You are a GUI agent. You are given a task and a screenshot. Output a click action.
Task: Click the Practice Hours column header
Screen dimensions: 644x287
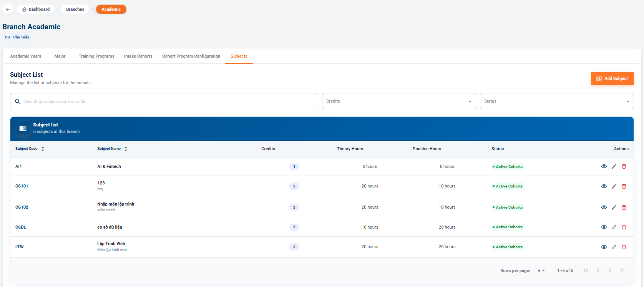[x=427, y=149]
